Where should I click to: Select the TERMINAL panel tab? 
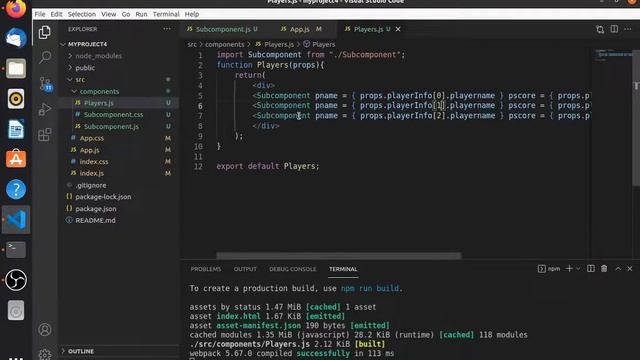coord(343,269)
